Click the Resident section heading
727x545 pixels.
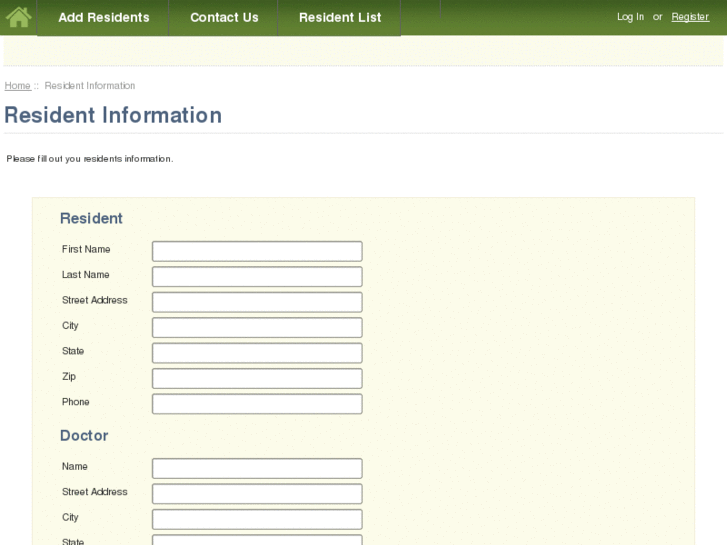click(x=91, y=218)
